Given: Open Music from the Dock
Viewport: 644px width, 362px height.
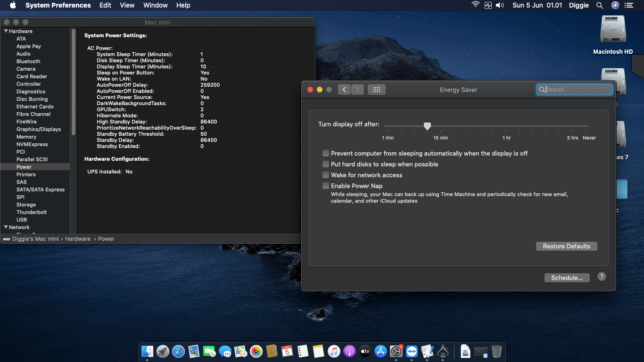Looking at the screenshot, I should point(334,351).
